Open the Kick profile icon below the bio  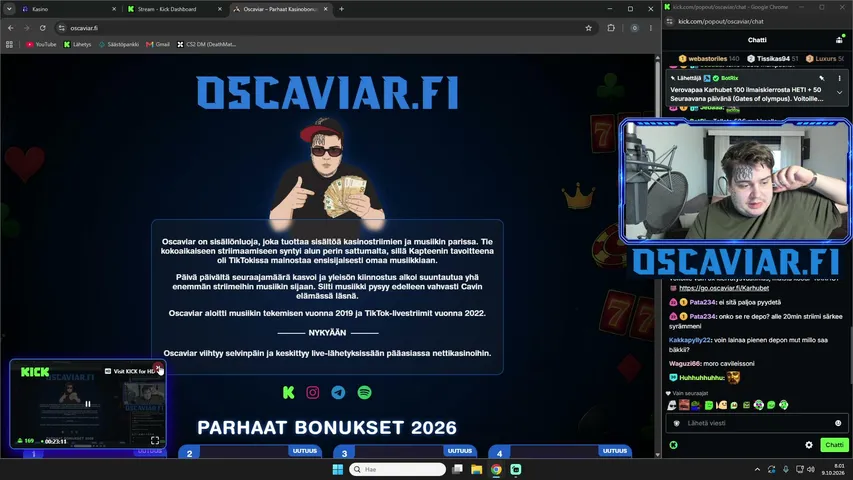[289, 392]
